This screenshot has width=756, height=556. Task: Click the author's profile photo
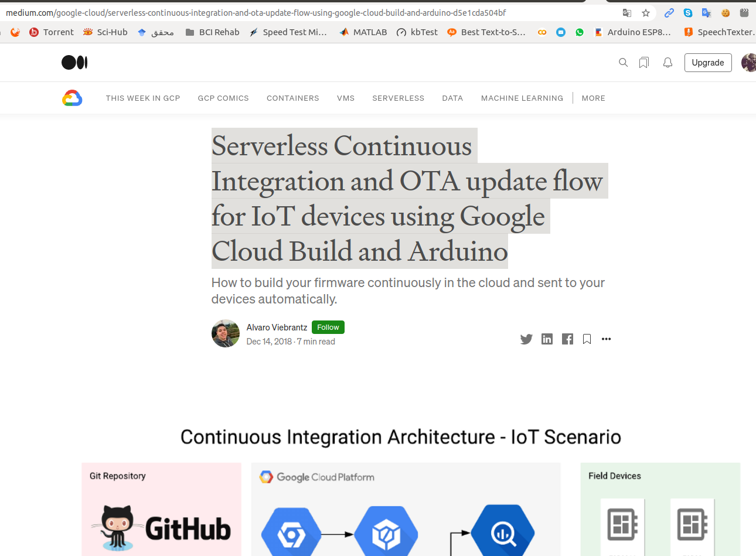tap(226, 333)
